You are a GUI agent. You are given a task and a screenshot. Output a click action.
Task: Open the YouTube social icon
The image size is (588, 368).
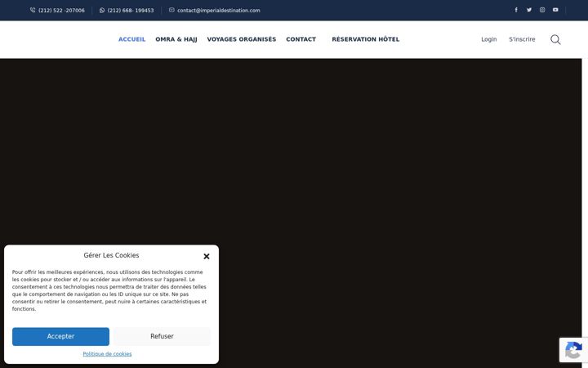click(x=555, y=10)
